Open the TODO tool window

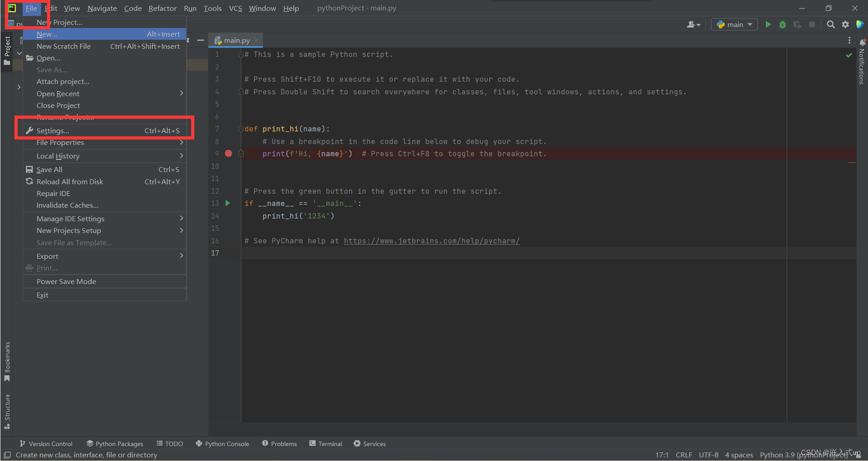tap(169, 444)
